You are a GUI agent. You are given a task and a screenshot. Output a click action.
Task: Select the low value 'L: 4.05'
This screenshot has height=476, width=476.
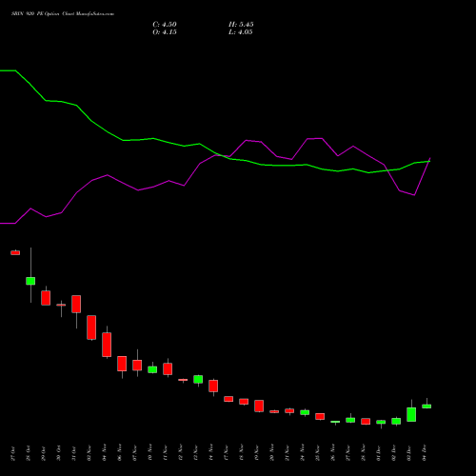coord(241,32)
